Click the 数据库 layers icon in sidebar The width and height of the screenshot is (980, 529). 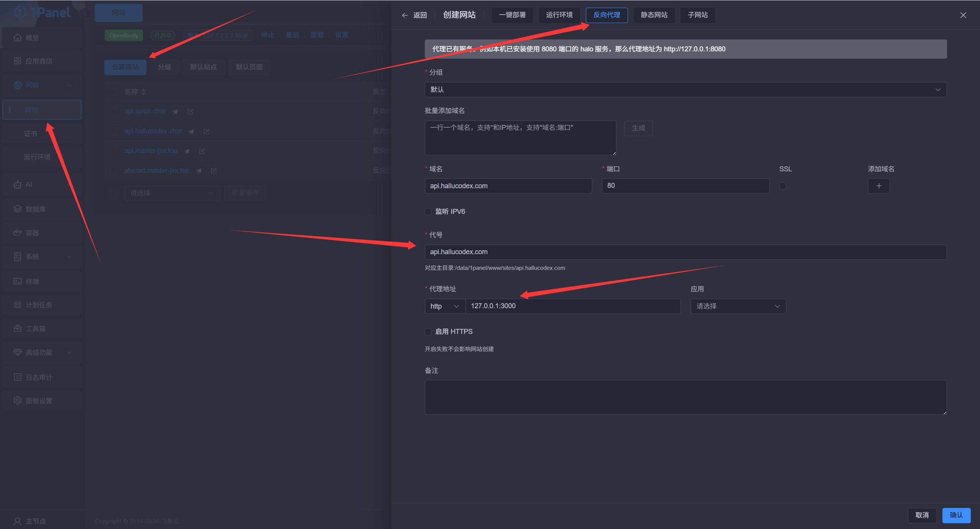coord(17,209)
